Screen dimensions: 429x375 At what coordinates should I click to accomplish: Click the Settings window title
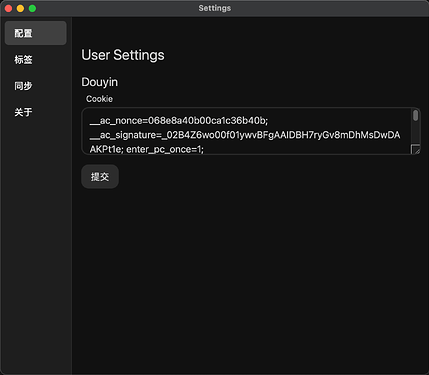point(215,8)
